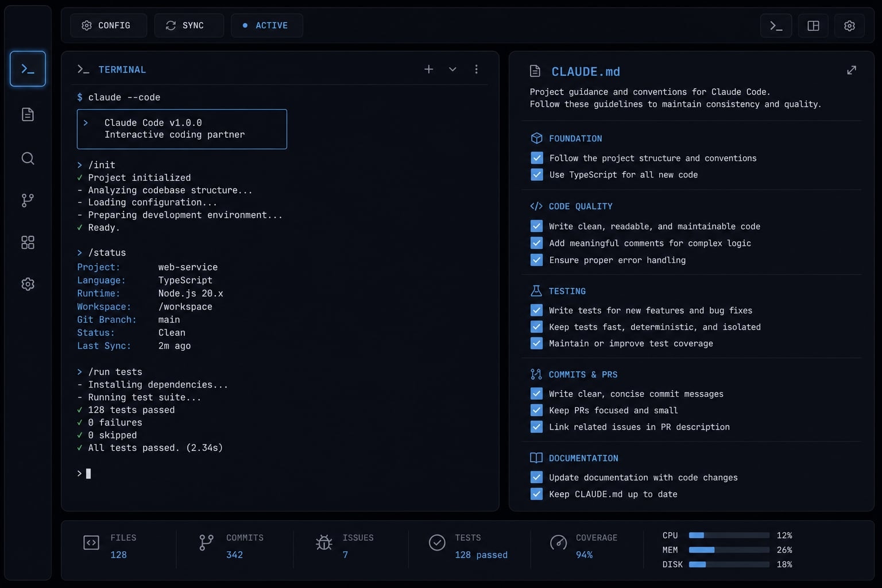Open the terminal's three-dot more menu
The image size is (882, 588).
pos(476,69)
